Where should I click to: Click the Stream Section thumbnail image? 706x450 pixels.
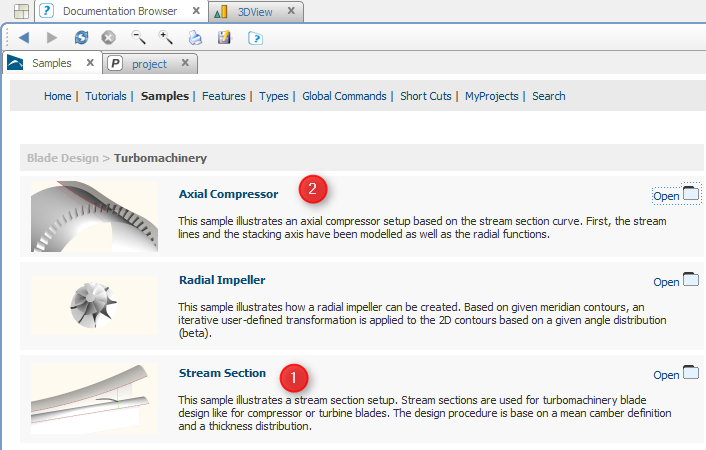94,399
